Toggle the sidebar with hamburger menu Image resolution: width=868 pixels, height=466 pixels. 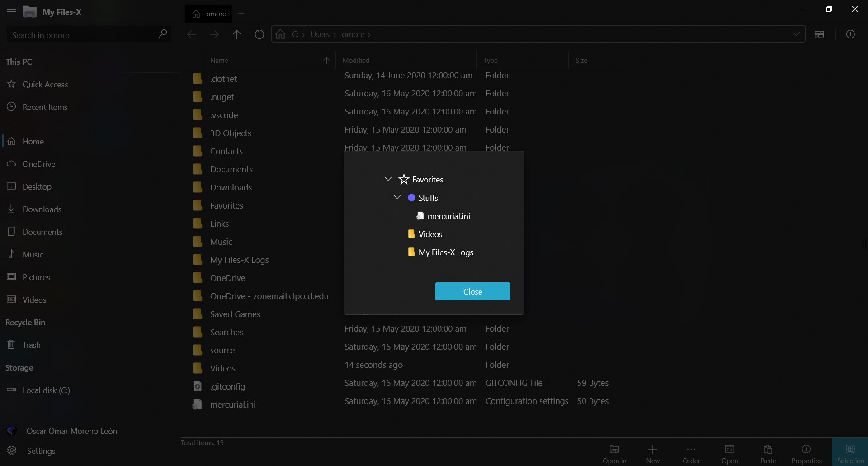coord(11,12)
